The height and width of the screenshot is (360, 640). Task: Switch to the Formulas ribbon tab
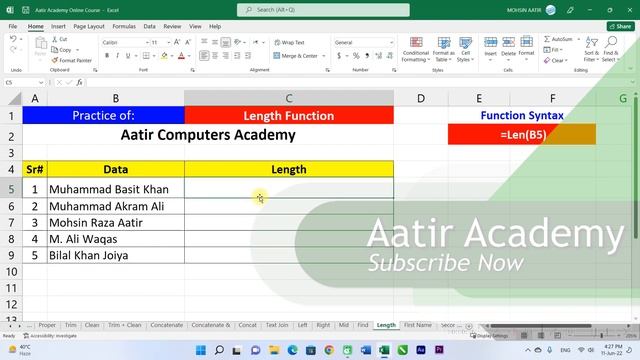pos(124,26)
